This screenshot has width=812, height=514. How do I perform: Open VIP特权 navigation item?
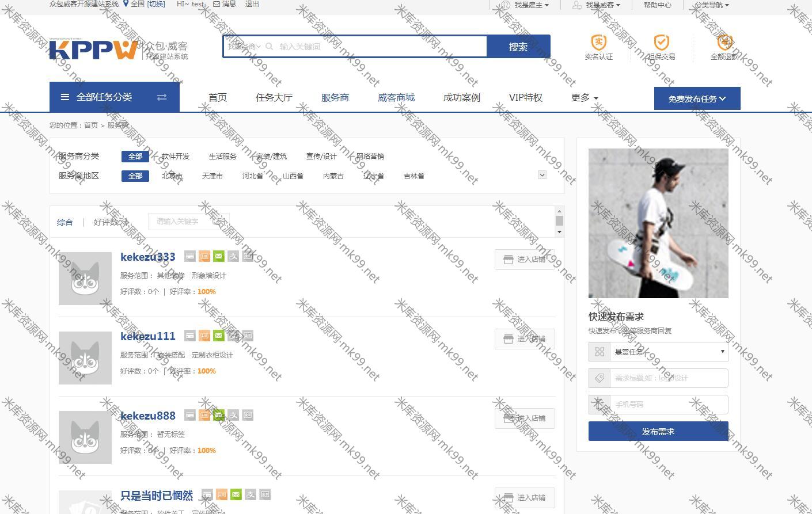point(526,97)
